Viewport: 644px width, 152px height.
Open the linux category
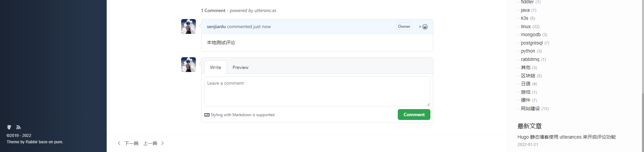526,26
